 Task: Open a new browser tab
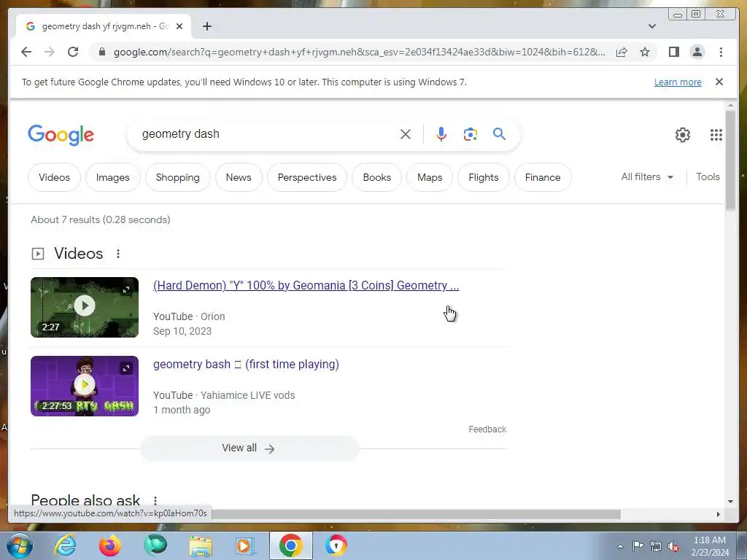(206, 26)
